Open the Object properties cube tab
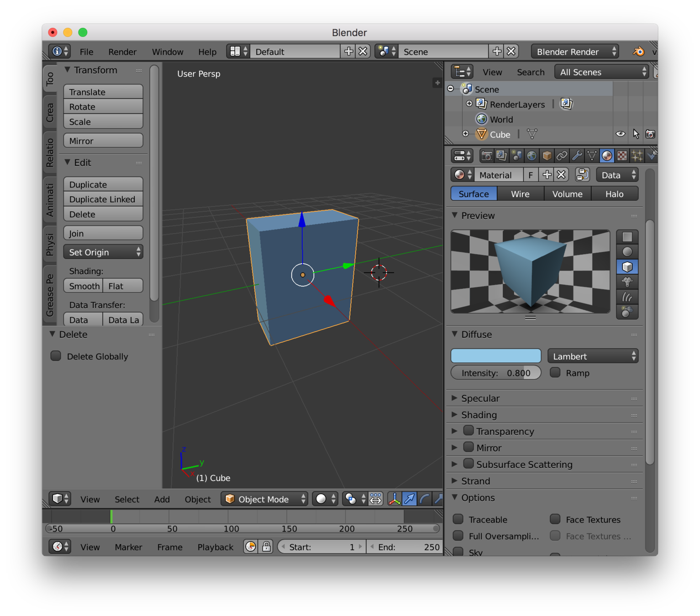 [x=547, y=156]
